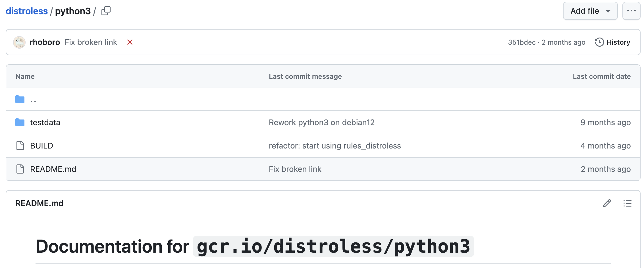
Task: Open the rhoboro user profile link
Action: [x=45, y=42]
